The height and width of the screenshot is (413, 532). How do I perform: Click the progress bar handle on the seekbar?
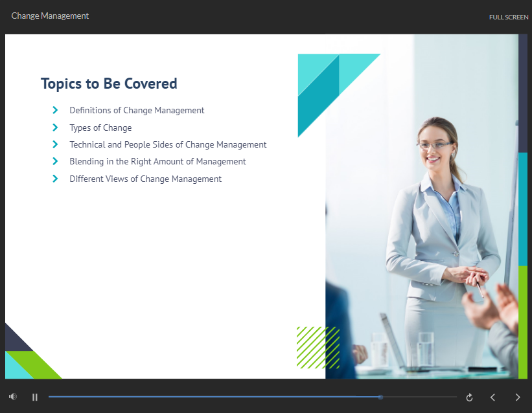(380, 397)
